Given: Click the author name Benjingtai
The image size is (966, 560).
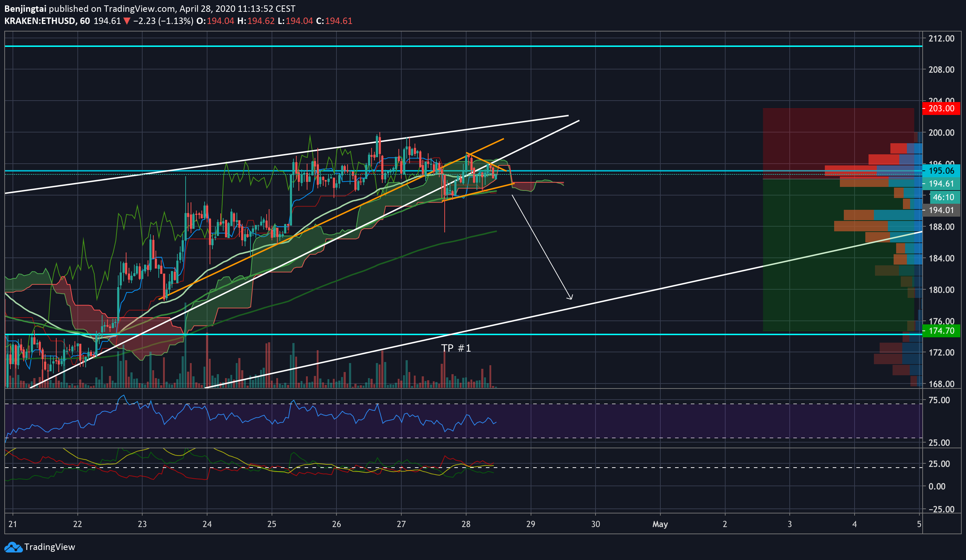Looking at the screenshot, I should pyautogui.click(x=25, y=9).
